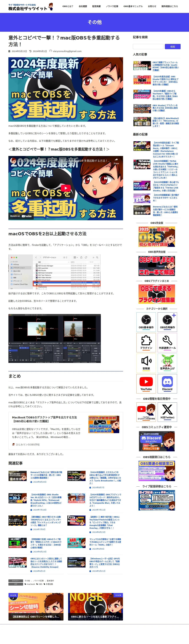Open related article introducing HARI tool
The width and height of the screenshot is (189, 644).
[x=105, y=542]
